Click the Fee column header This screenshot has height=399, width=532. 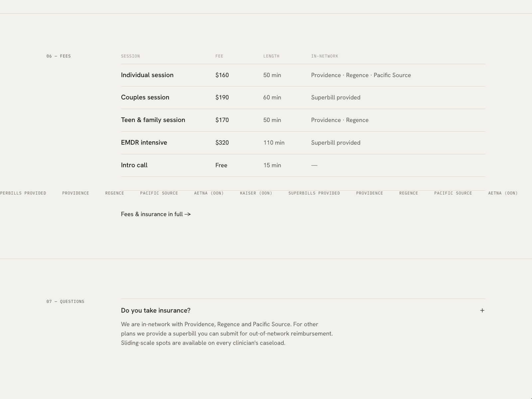[x=219, y=56]
